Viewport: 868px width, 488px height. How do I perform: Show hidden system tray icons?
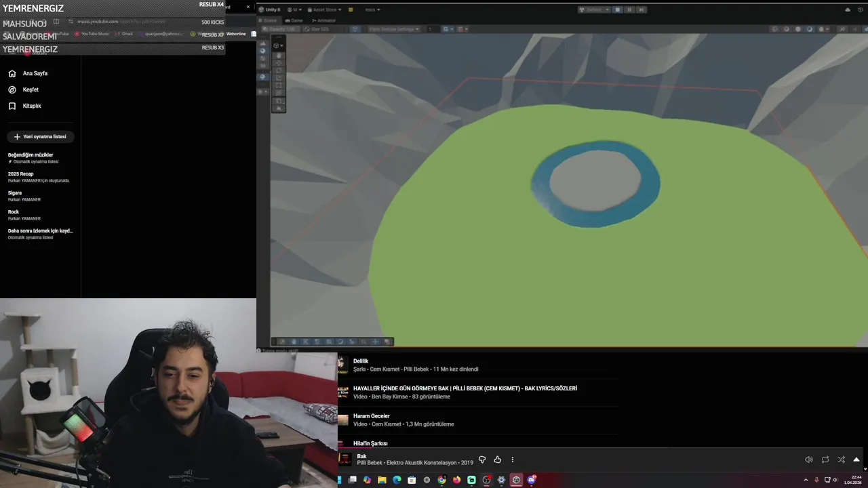[806, 480]
